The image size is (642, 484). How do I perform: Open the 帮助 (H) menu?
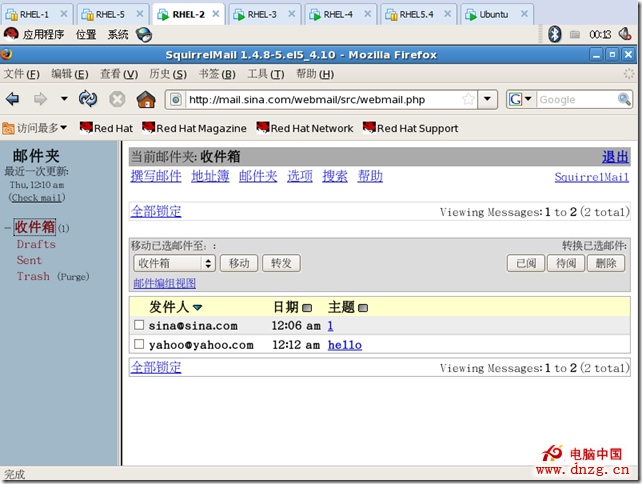pos(315,74)
